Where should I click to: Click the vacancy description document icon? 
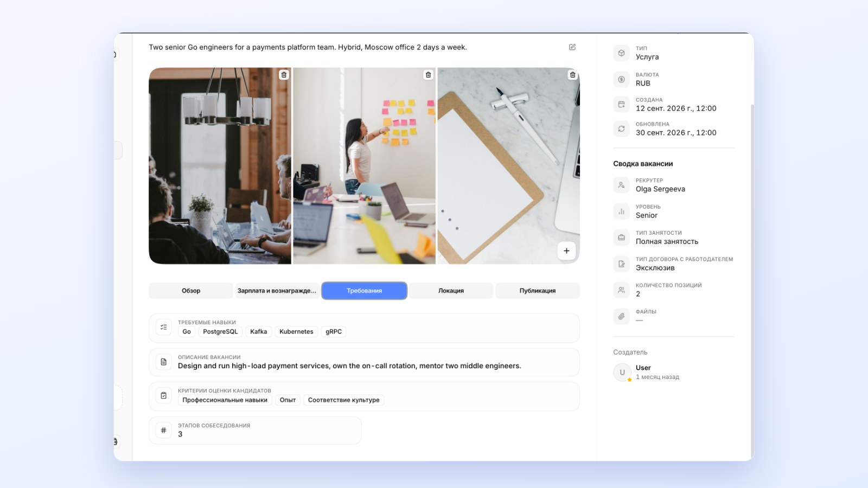pyautogui.click(x=163, y=362)
